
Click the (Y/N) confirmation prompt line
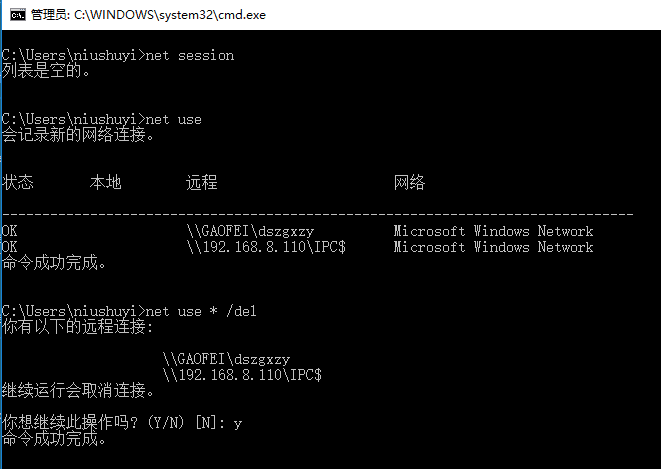122,423
